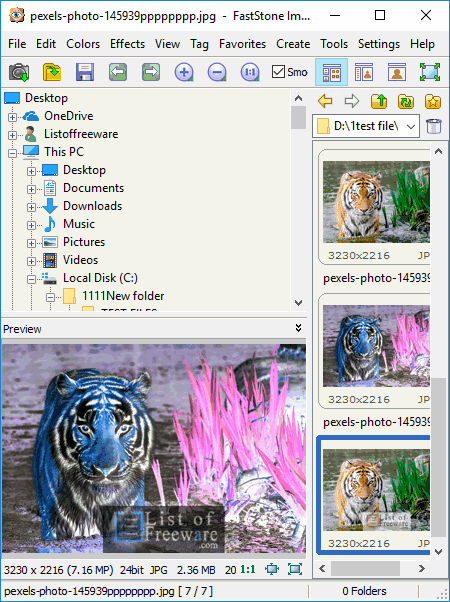The image size is (450, 602).
Task: Open the Colors menu
Action: coord(83,44)
